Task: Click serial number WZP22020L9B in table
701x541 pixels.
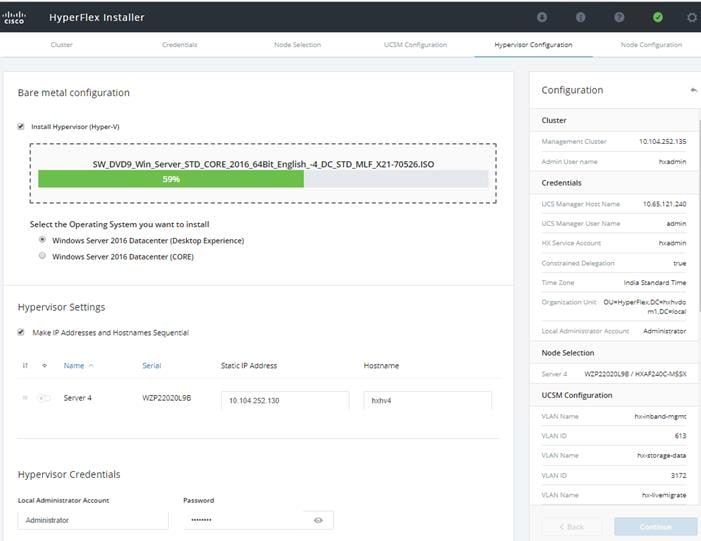Action: (166, 398)
